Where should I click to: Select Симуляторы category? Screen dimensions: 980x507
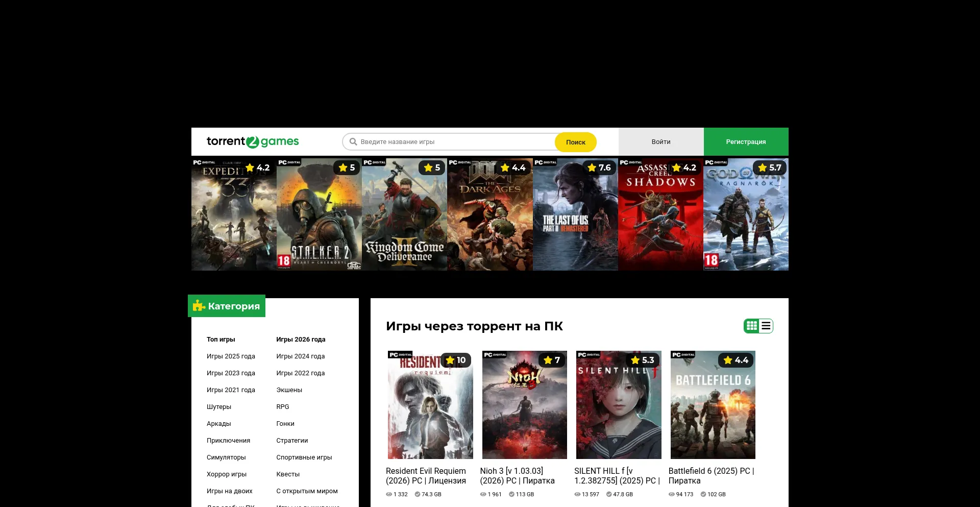[x=226, y=457]
